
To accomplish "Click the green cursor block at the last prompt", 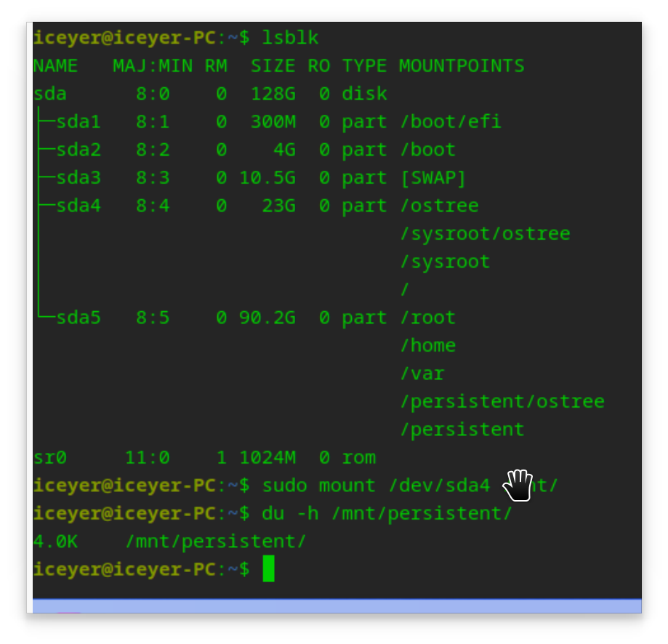I will tap(268, 568).
